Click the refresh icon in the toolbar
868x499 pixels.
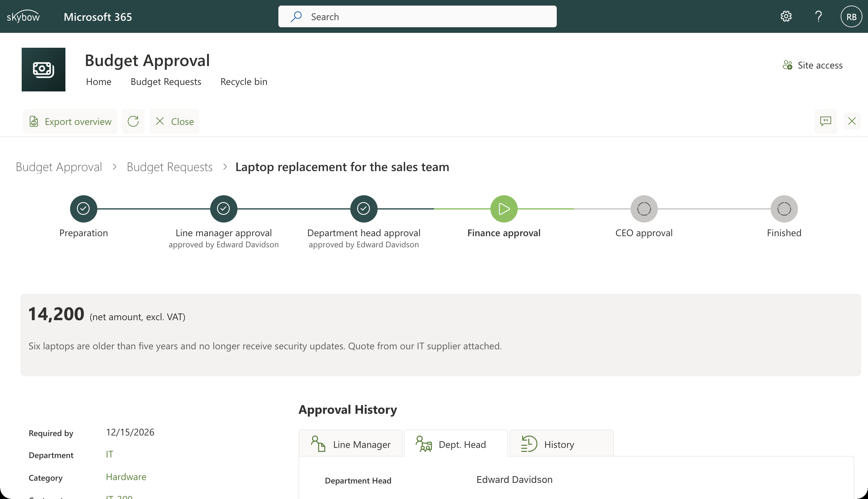pyautogui.click(x=133, y=121)
